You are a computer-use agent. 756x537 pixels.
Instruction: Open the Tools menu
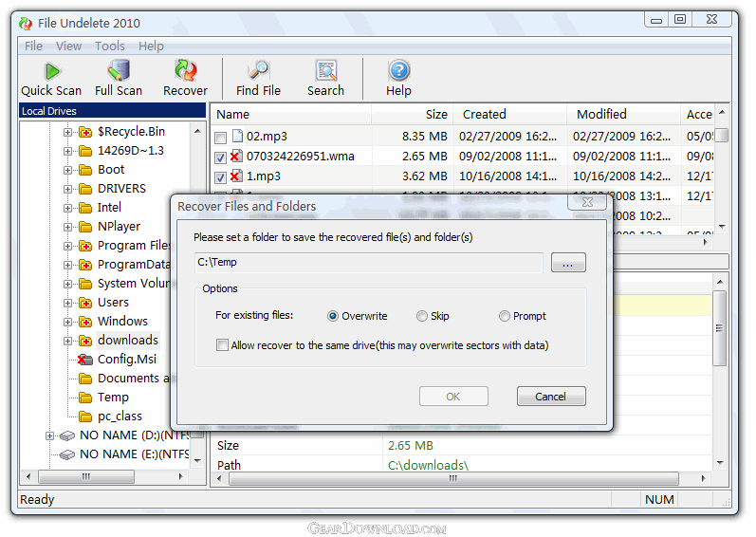[109, 46]
